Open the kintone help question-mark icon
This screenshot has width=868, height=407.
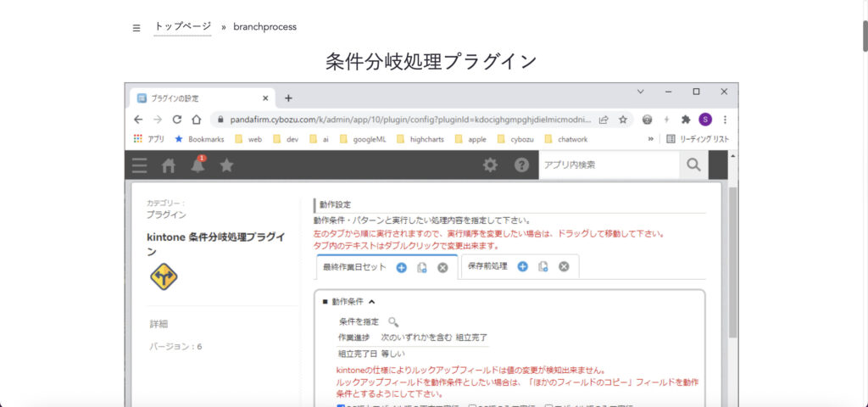pyautogui.click(x=521, y=165)
